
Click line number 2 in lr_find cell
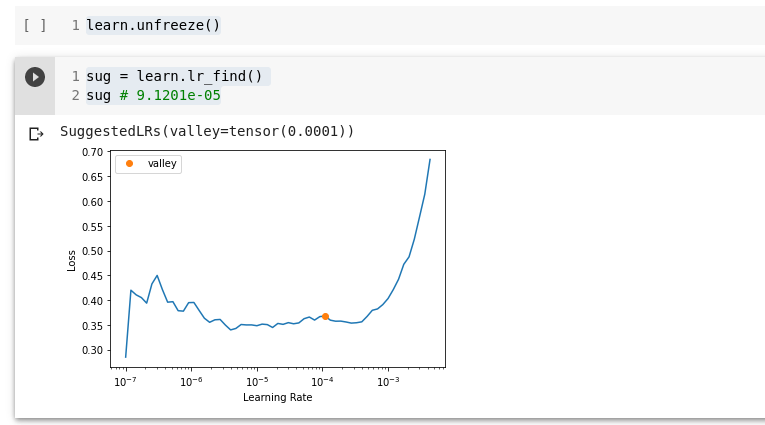(75, 95)
